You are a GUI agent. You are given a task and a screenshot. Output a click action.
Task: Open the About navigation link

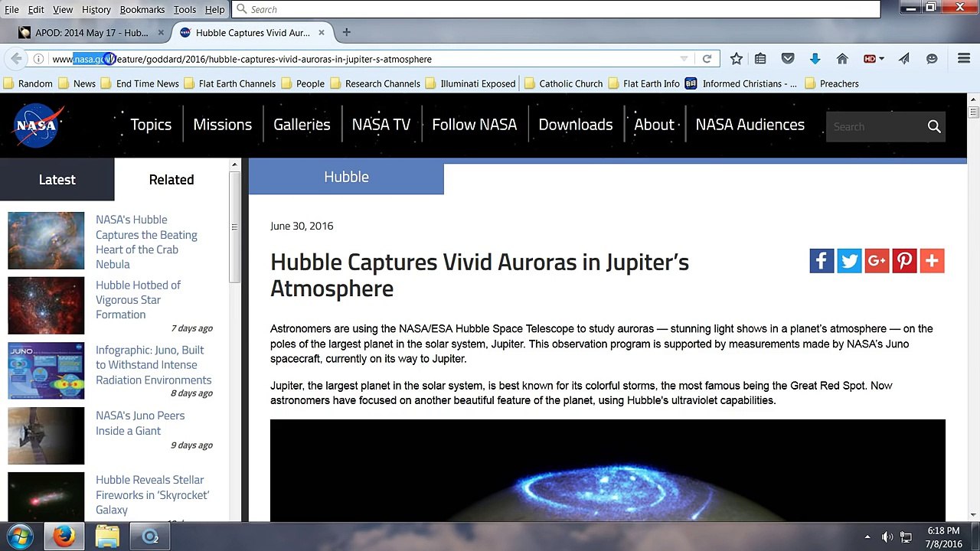pyautogui.click(x=654, y=125)
